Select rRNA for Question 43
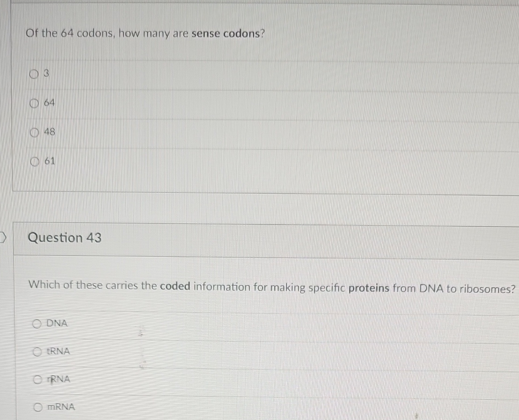Image resolution: width=519 pixels, height=420 pixels. tap(37, 379)
